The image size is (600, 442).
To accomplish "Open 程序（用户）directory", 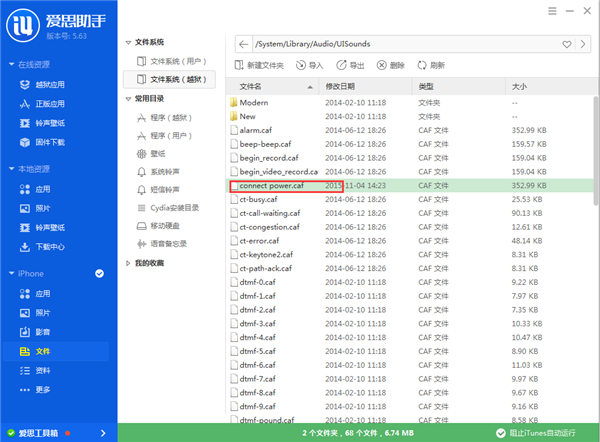I will [165, 135].
